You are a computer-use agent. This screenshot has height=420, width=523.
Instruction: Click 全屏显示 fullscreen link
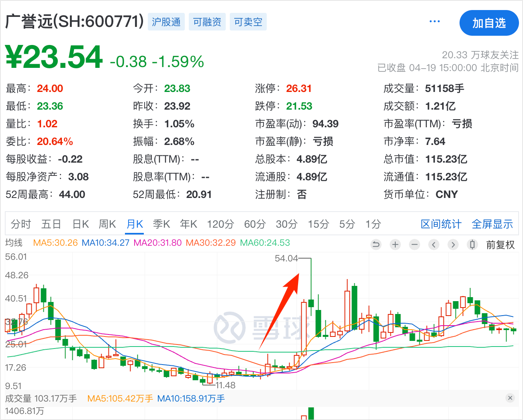[492, 224]
